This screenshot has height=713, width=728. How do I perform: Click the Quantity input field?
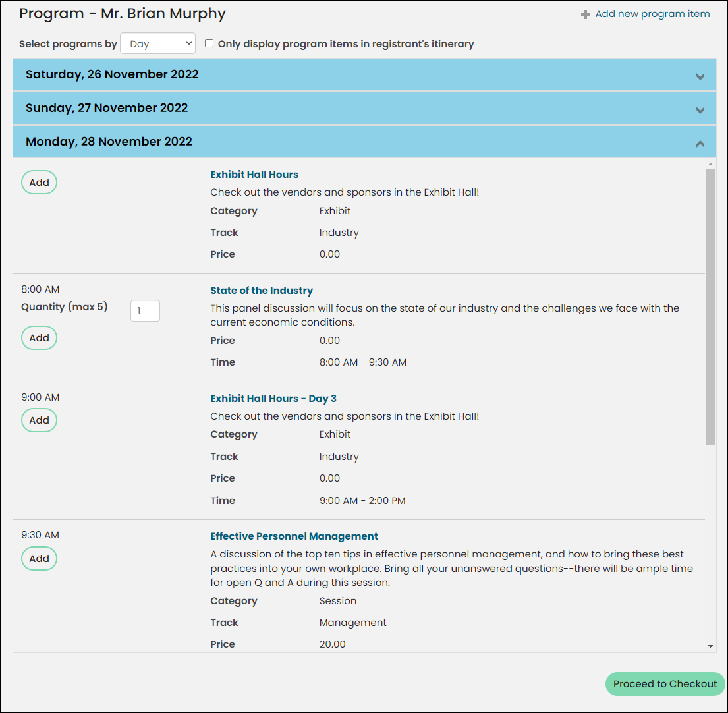pyautogui.click(x=146, y=311)
